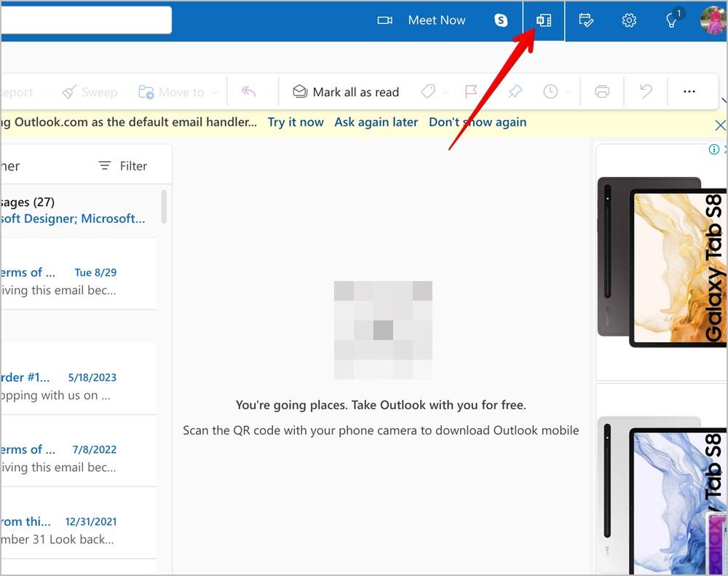Image resolution: width=728 pixels, height=576 pixels.
Task: Expand the Reply all dropdown arrow
Action: coord(267,92)
